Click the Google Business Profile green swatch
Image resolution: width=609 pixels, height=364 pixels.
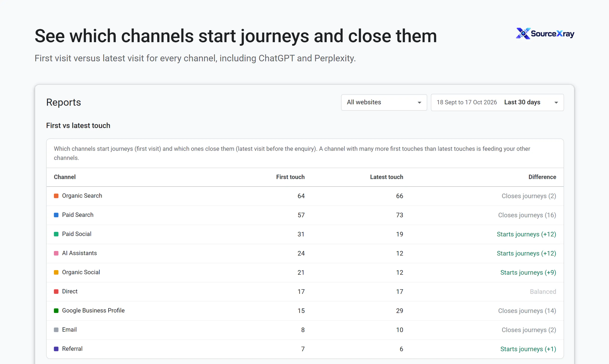click(56, 311)
